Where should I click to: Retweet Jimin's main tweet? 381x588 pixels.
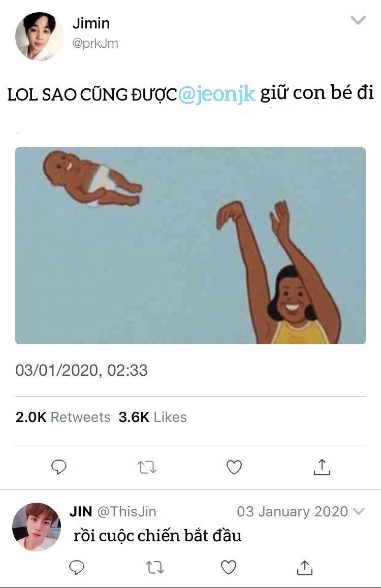pos(147,467)
